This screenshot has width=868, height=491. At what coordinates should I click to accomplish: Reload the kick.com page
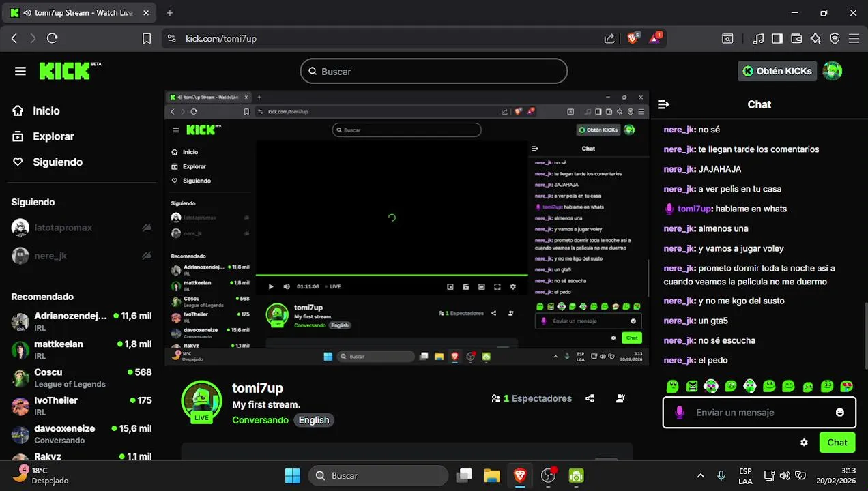(52, 39)
